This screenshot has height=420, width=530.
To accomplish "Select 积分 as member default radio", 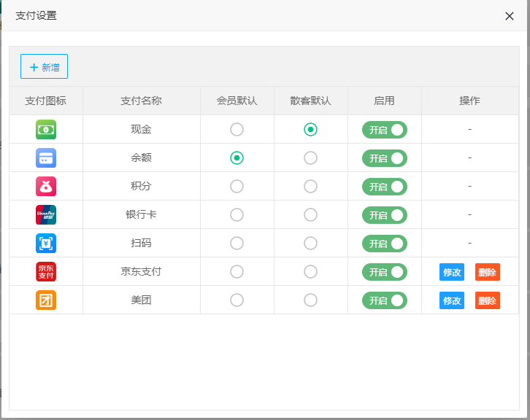I will 237,187.
